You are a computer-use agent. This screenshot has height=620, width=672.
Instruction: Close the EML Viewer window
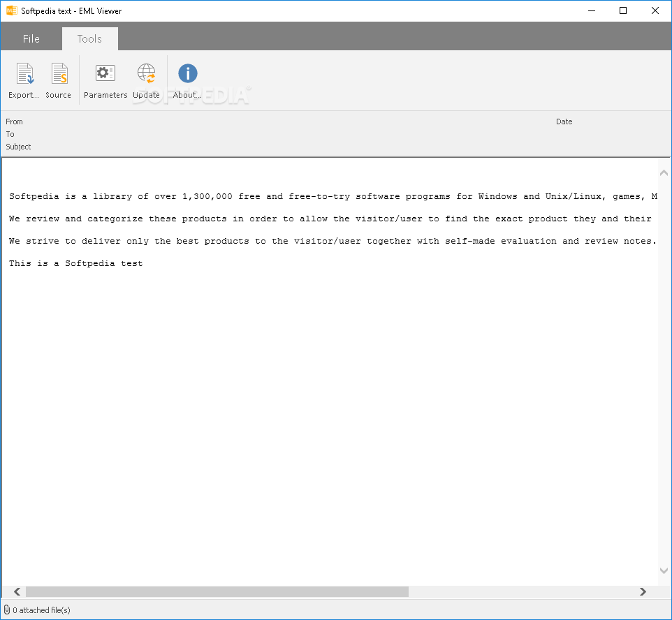click(x=655, y=10)
